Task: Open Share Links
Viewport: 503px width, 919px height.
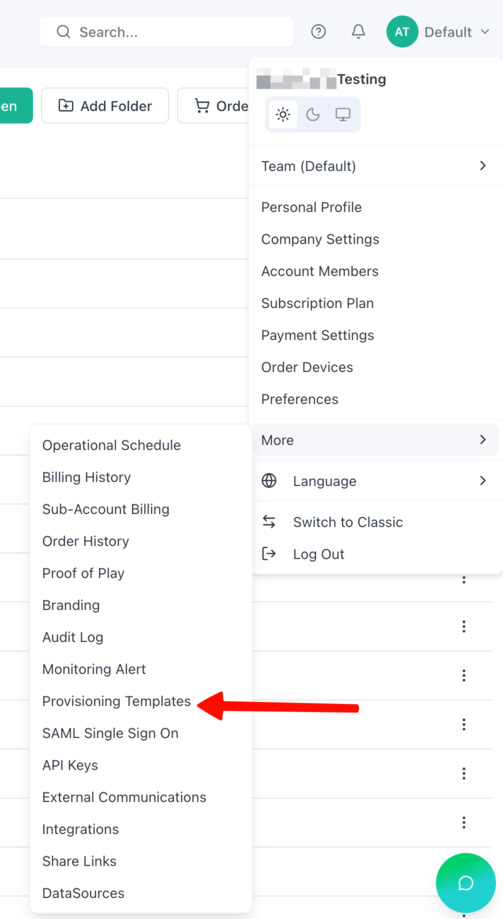Action: tap(79, 861)
